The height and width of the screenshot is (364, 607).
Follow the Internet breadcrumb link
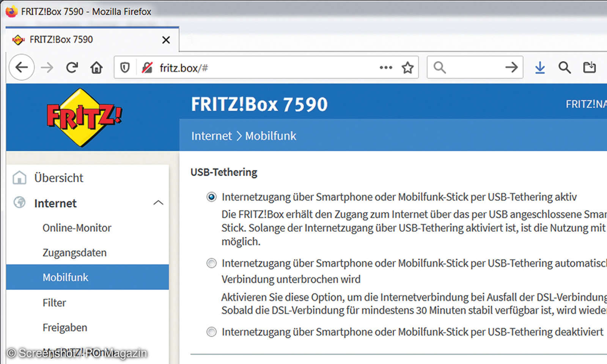(211, 136)
